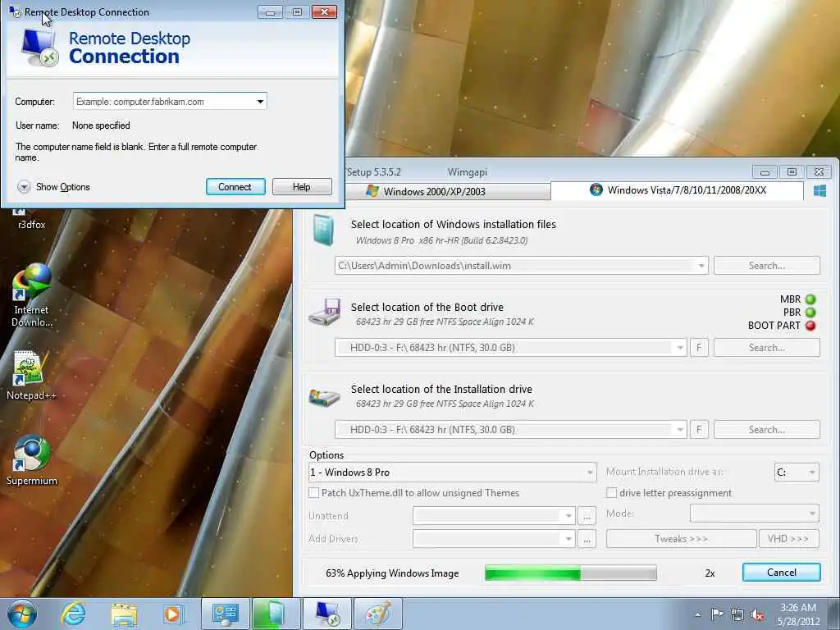This screenshot has width=840, height=630.
Task: Switch to Windows 2000/XP/2003 tab
Action: [448, 192]
